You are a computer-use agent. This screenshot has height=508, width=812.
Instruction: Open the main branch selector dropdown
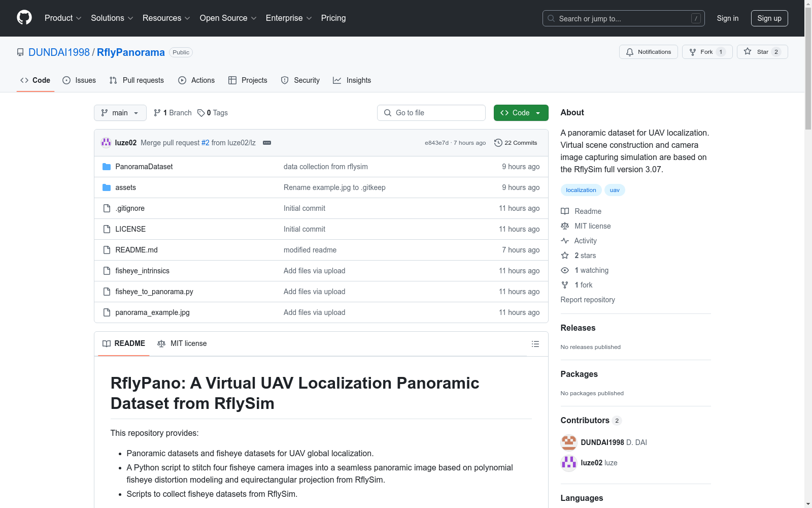(x=120, y=113)
